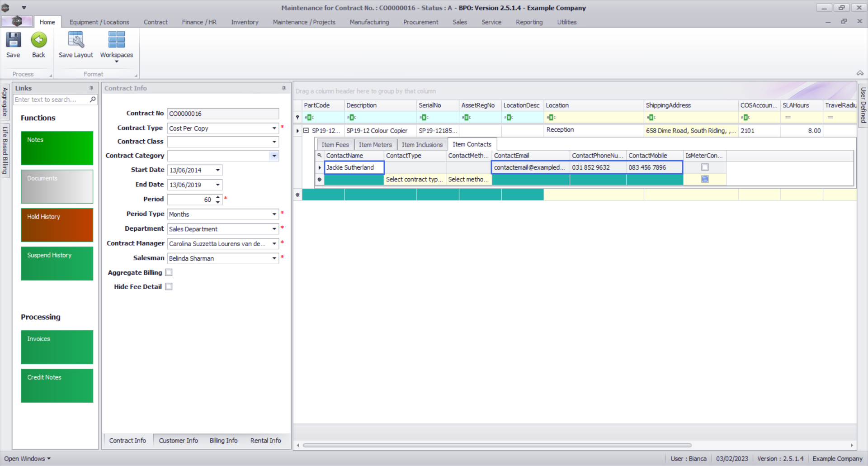
Task: Click the pin icon on Links panel
Action: coord(91,88)
